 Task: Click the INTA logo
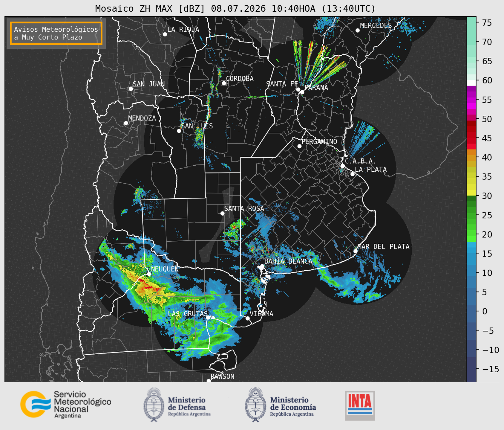360,405
